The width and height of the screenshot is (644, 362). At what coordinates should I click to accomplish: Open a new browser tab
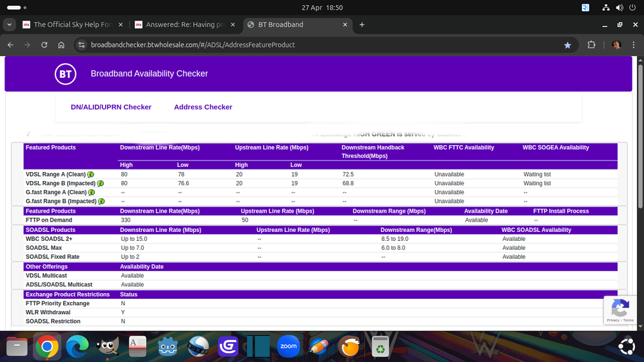pyautogui.click(x=362, y=24)
